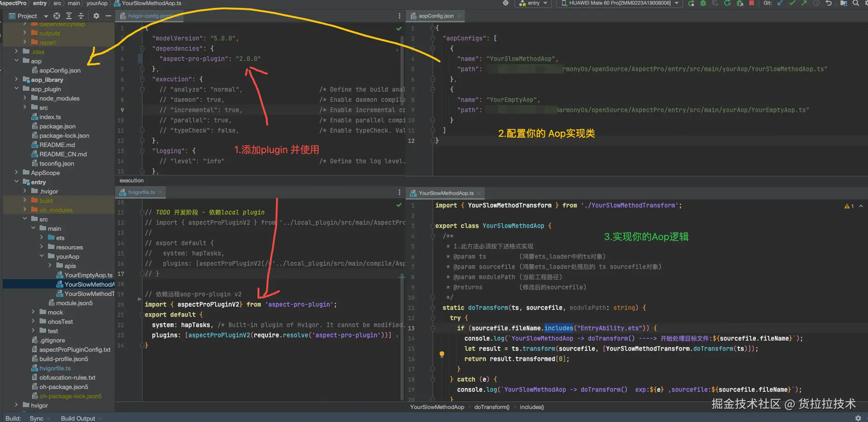Screen dimensions: 868x422
Task: Expand the aop_library folder
Action: coord(16,80)
